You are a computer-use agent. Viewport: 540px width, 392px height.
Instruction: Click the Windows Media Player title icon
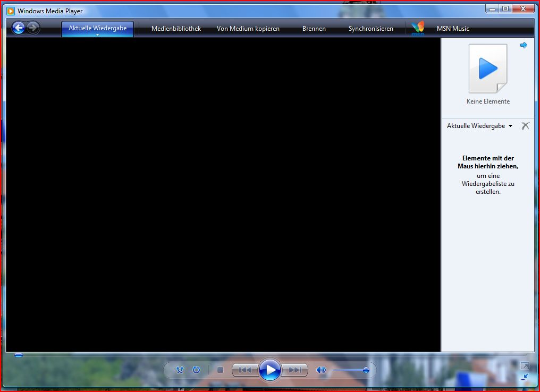(11, 11)
